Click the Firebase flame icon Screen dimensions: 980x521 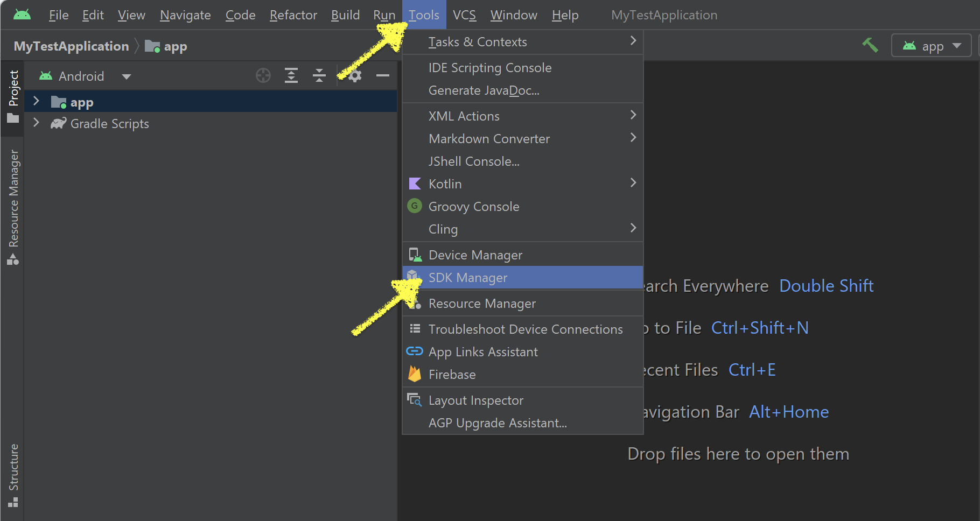click(415, 374)
